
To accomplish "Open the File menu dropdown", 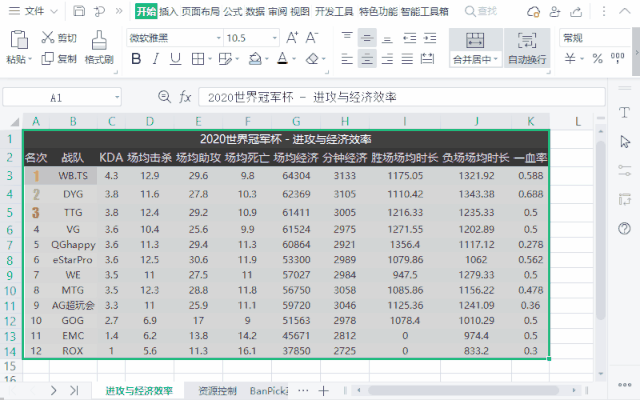I will (34, 11).
